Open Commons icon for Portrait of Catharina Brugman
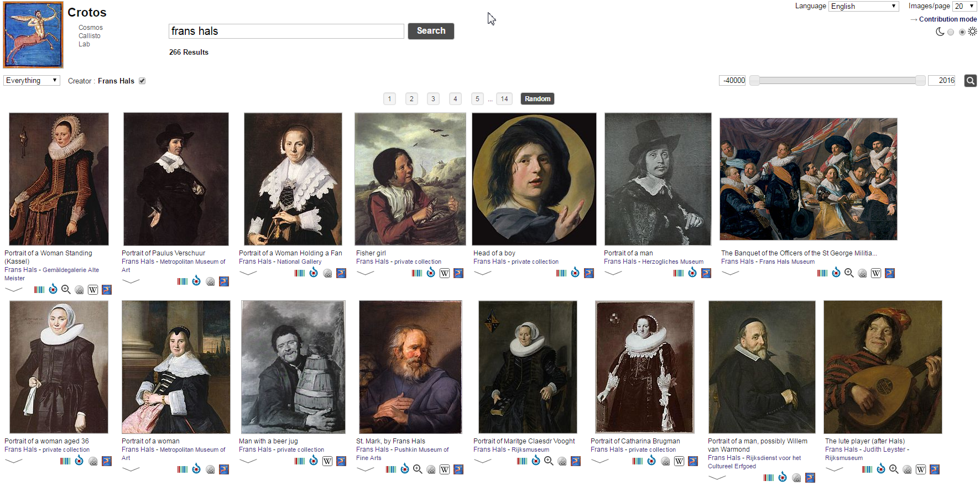 [651, 461]
